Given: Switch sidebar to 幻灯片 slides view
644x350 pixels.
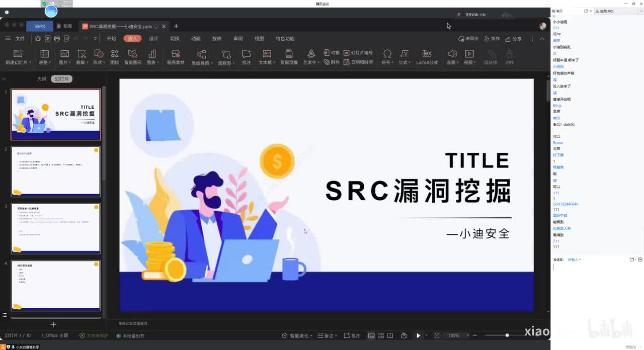Looking at the screenshot, I should [62, 79].
